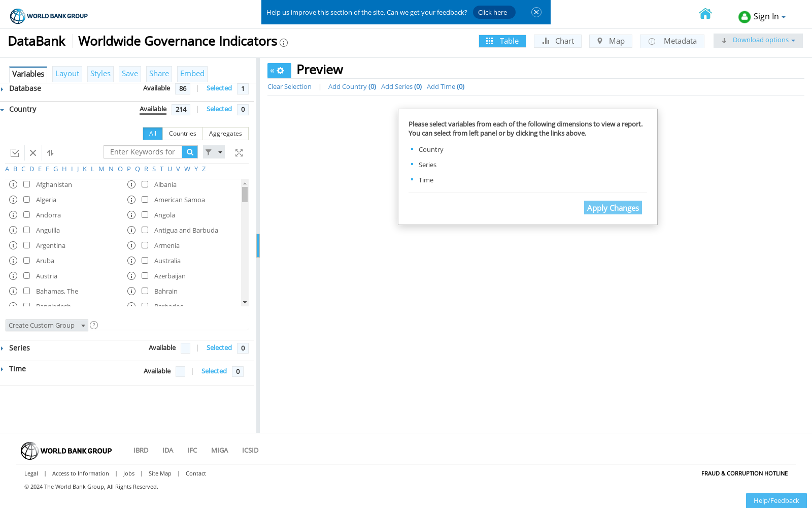The width and height of the screenshot is (812, 508).
Task: Click the Add Series (0) link
Action: pos(401,87)
